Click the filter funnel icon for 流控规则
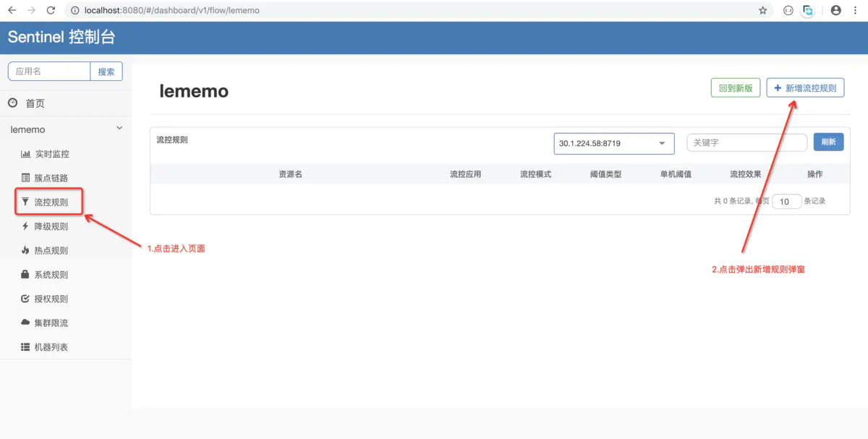This screenshot has height=439, width=868. coord(26,203)
